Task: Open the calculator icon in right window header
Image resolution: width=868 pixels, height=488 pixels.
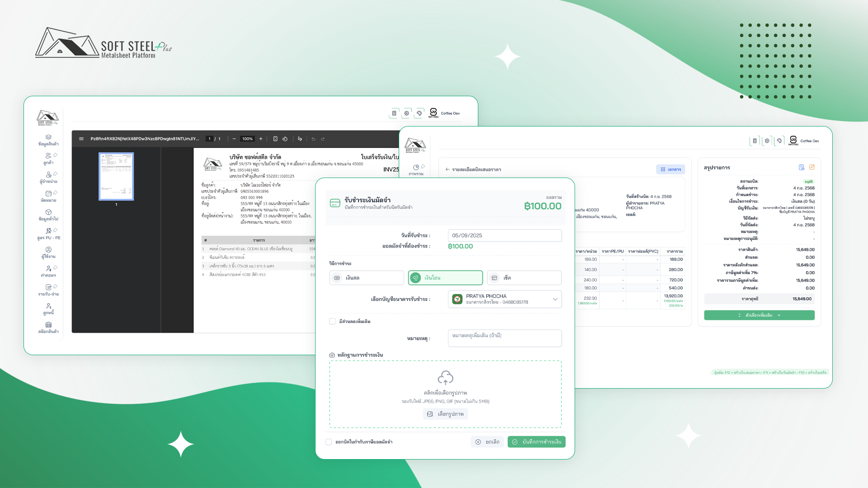Action: (x=755, y=141)
